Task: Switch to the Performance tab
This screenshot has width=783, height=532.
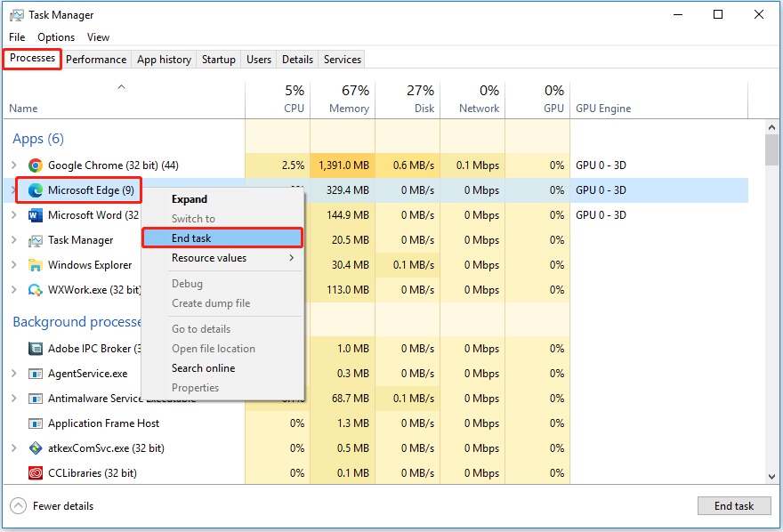Action: click(x=96, y=60)
